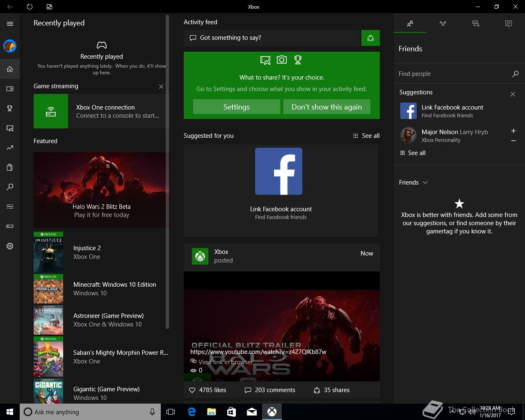Open Injustice 2 game thumbnail

tap(48, 252)
